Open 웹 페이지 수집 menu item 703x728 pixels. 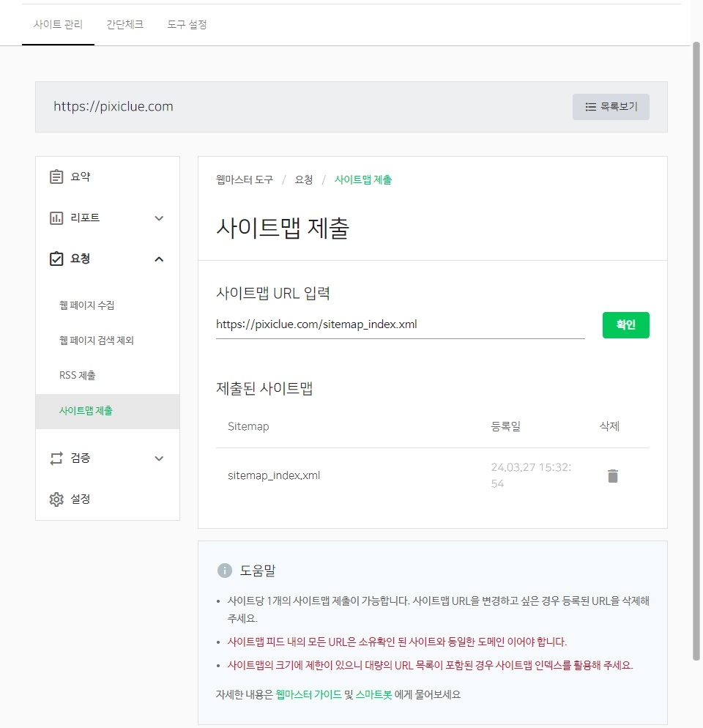pyautogui.click(x=87, y=305)
